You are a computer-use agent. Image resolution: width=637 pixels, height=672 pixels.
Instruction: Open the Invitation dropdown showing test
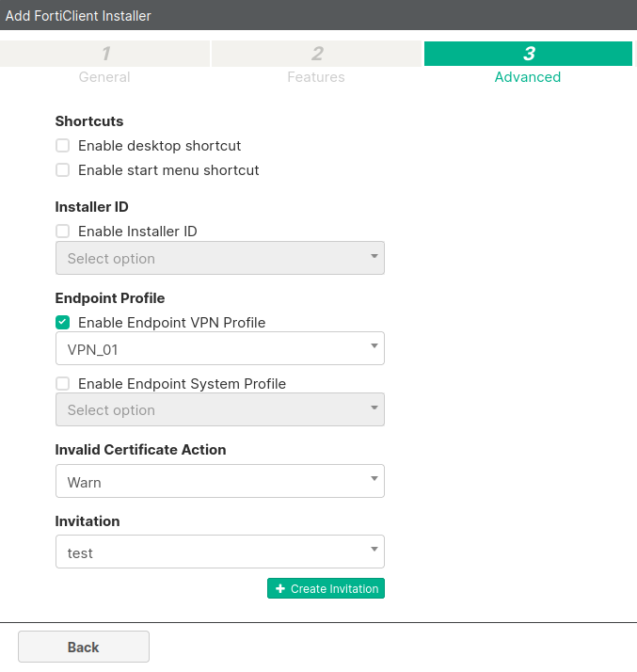click(x=219, y=552)
